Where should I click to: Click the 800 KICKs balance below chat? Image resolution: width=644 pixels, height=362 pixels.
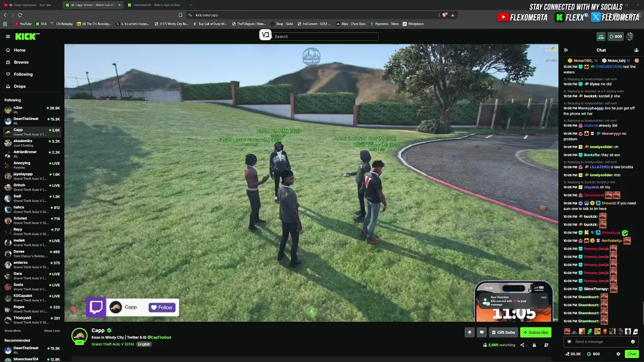pos(593,354)
